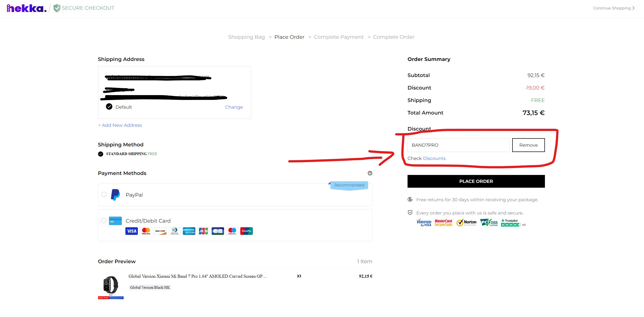Click the UnionPay card logo
This screenshot has width=644, height=317.
tap(246, 231)
